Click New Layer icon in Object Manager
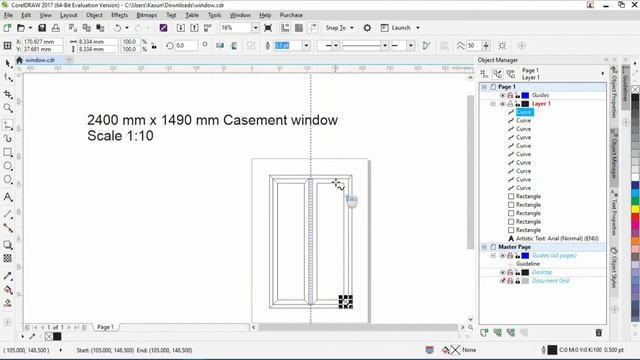Screen dimensions: 640x360 [484, 333]
